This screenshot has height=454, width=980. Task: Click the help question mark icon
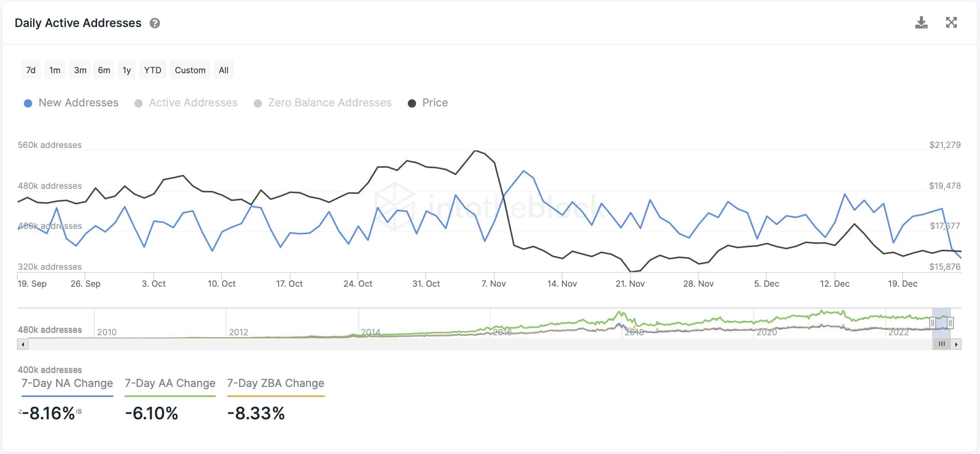(155, 24)
